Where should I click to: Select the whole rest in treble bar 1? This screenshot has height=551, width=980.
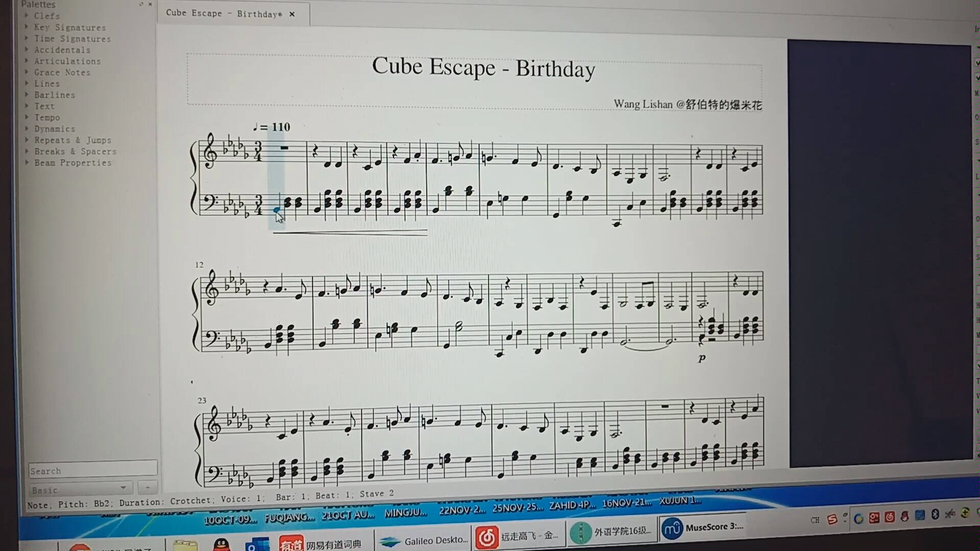point(284,148)
